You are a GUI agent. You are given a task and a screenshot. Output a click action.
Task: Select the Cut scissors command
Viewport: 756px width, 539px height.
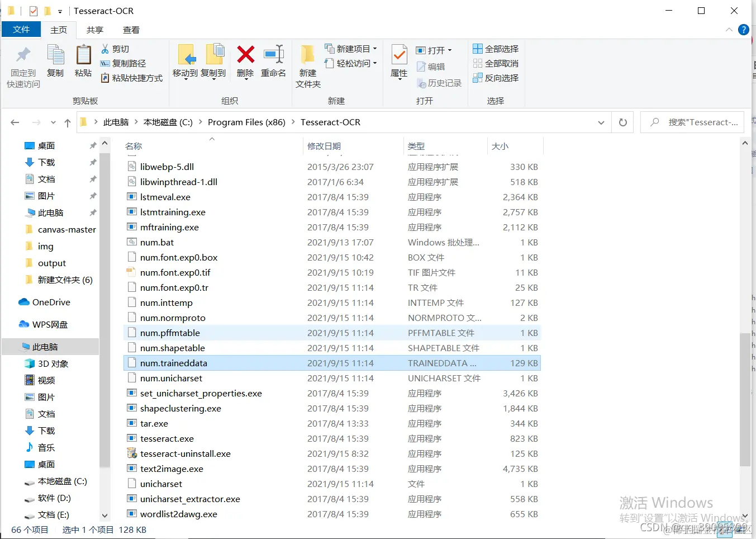(x=115, y=49)
